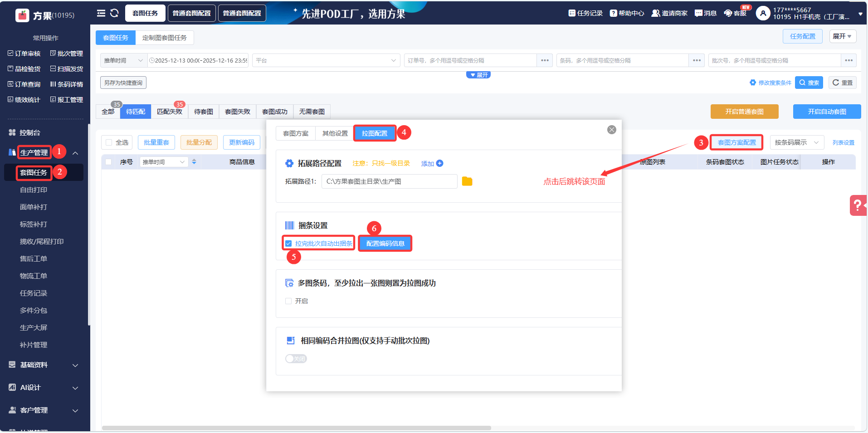Switch to 其他设置 tab in dialog
868x433 pixels.
335,133
